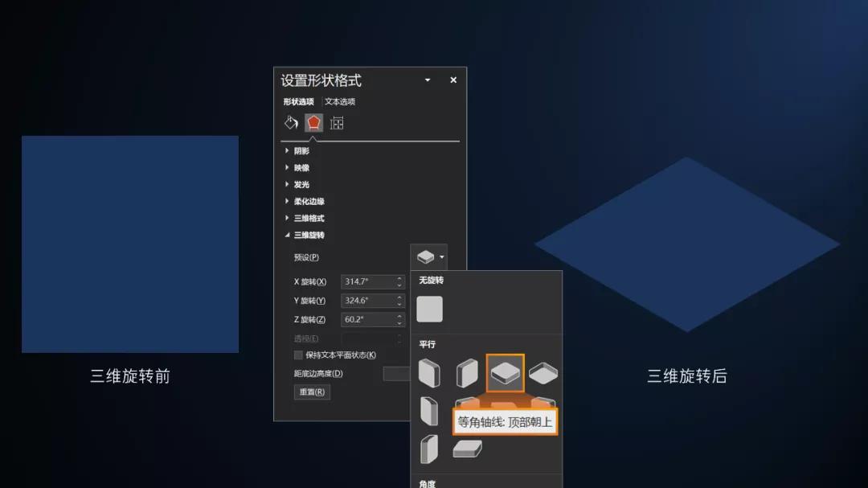Open the 预设 rotation dropdown

pyautogui.click(x=428, y=256)
